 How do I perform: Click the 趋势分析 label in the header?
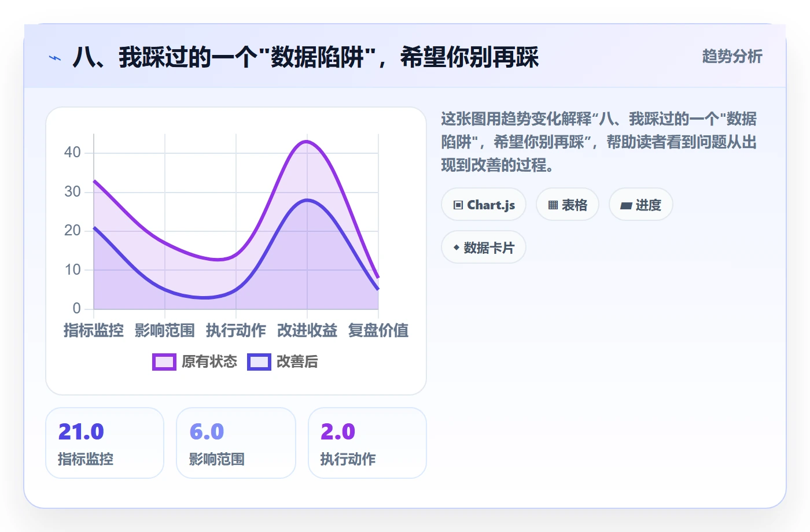pyautogui.click(x=732, y=57)
